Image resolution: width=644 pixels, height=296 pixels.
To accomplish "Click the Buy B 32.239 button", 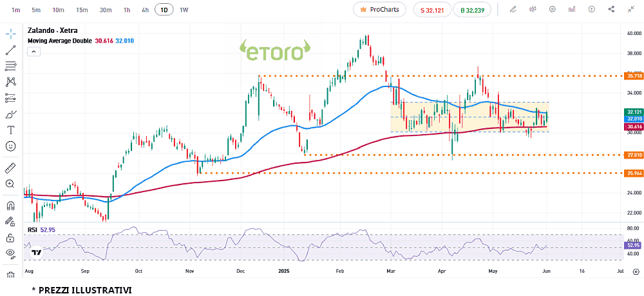I will click(x=472, y=10).
